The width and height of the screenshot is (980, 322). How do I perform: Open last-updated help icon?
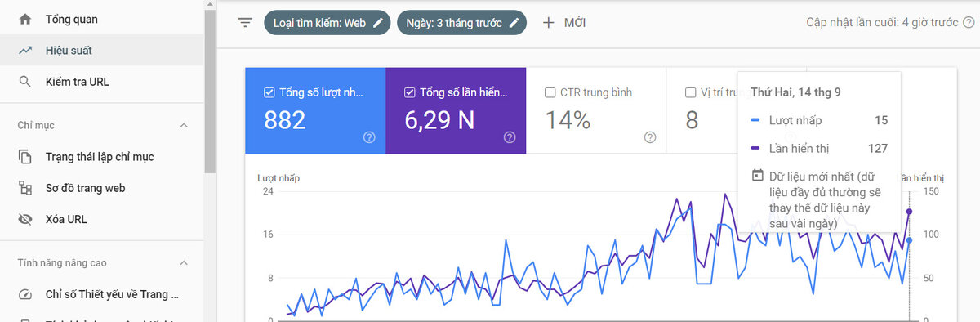coord(969,23)
